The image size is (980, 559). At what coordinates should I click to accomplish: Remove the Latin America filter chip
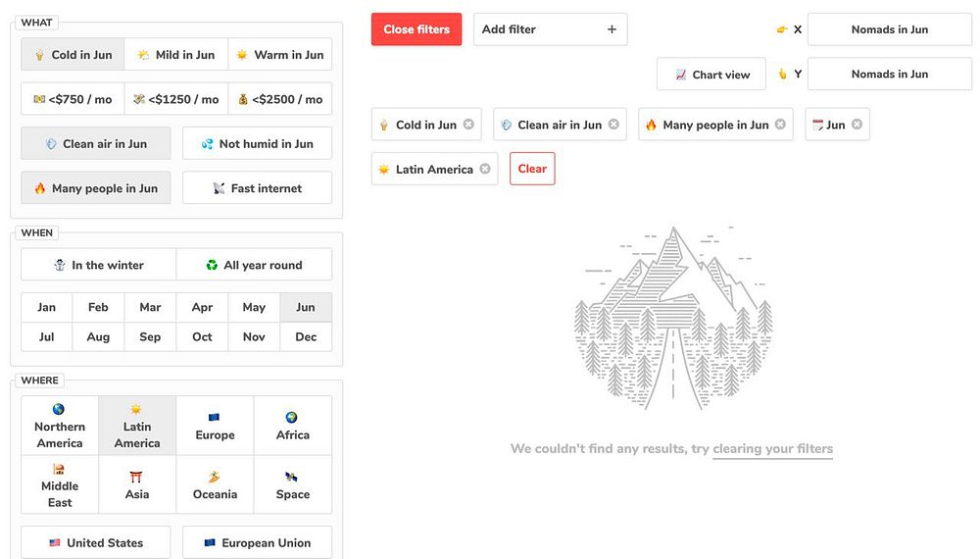[484, 169]
